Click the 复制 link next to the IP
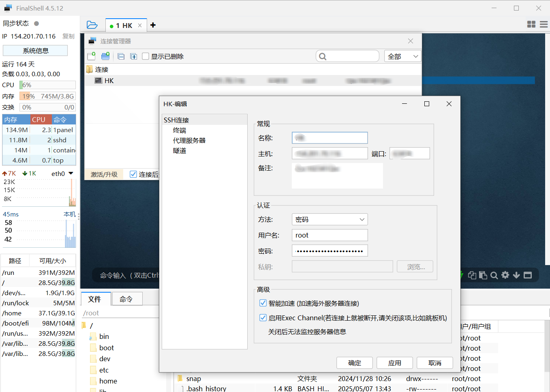This screenshot has height=392, width=550. click(x=68, y=36)
